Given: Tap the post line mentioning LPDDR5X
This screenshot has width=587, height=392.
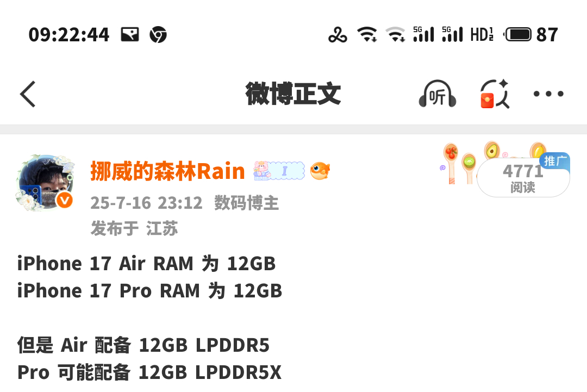Looking at the screenshot, I should pos(149,372).
